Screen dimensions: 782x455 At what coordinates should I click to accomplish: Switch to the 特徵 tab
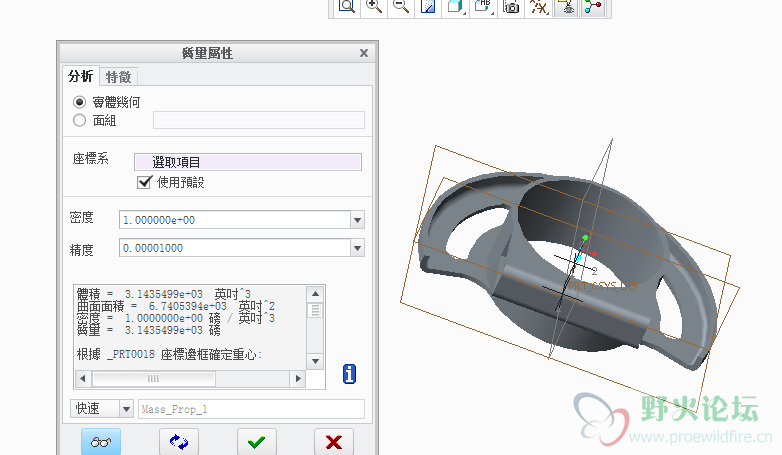pos(118,77)
